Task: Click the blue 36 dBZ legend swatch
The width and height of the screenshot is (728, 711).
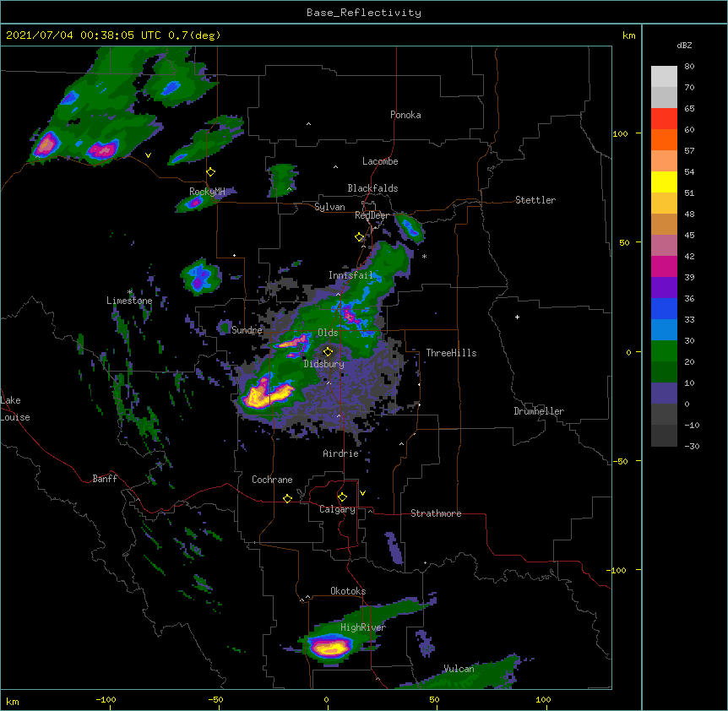Action: tap(664, 308)
